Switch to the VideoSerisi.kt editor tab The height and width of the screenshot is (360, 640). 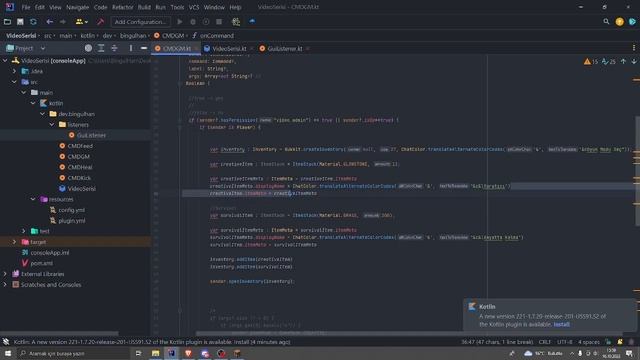click(229, 49)
